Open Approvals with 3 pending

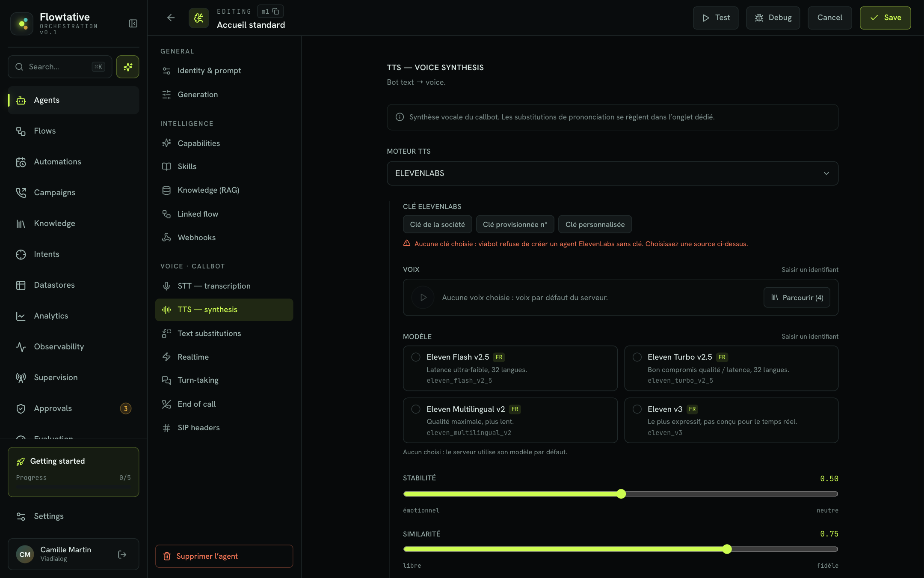click(73, 408)
